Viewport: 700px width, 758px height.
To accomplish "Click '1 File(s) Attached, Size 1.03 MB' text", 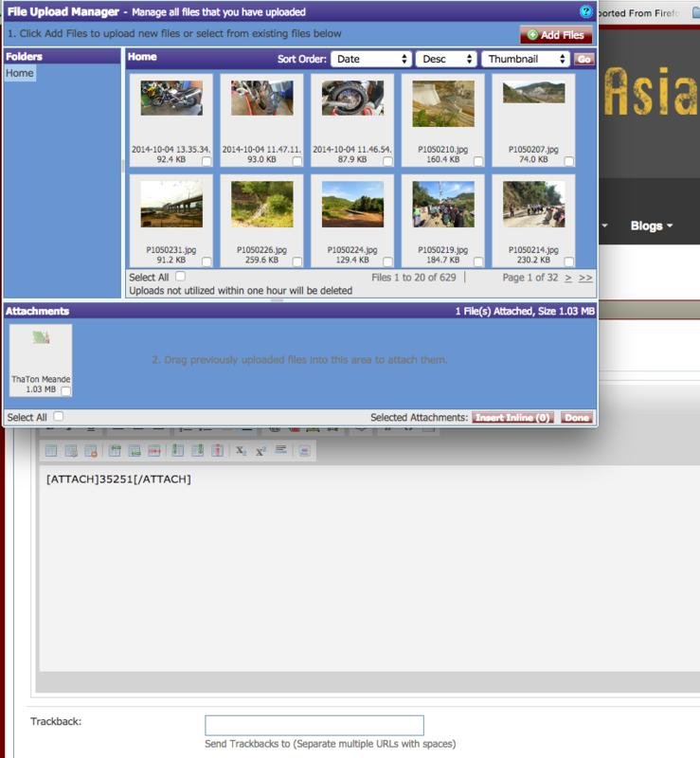I will [525, 311].
